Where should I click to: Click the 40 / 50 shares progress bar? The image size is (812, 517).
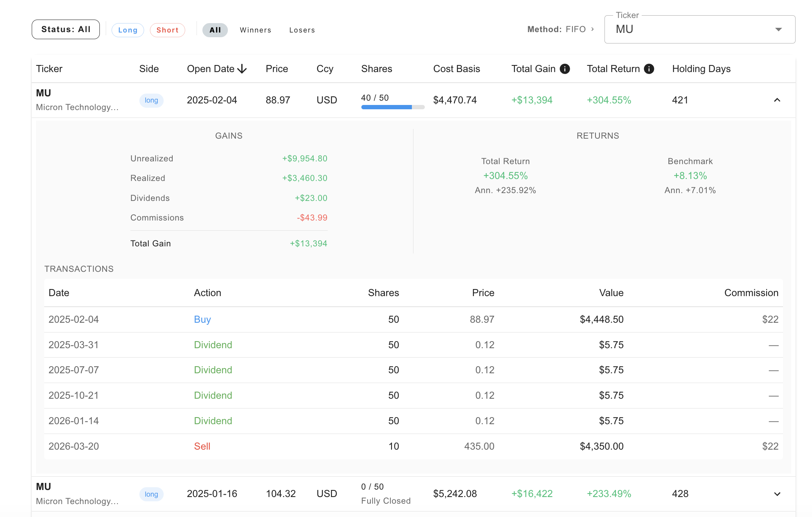click(x=392, y=107)
